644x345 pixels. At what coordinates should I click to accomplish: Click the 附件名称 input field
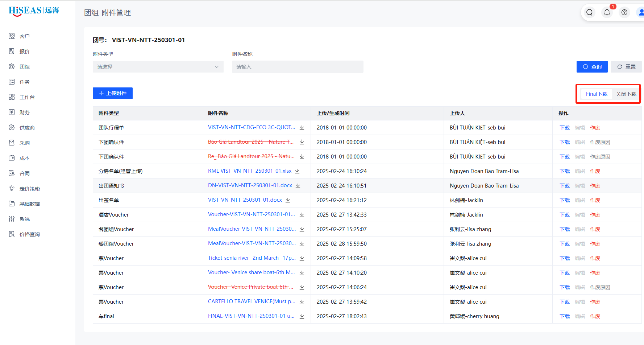pos(298,67)
